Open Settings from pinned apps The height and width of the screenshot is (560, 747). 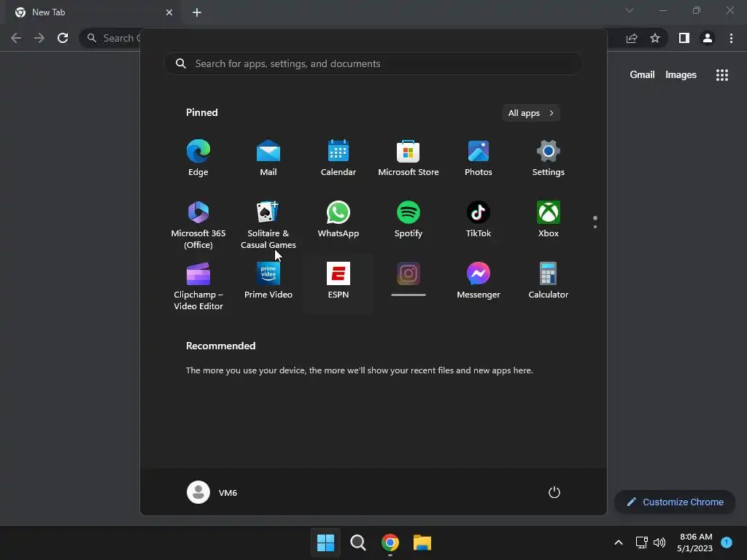click(x=549, y=158)
